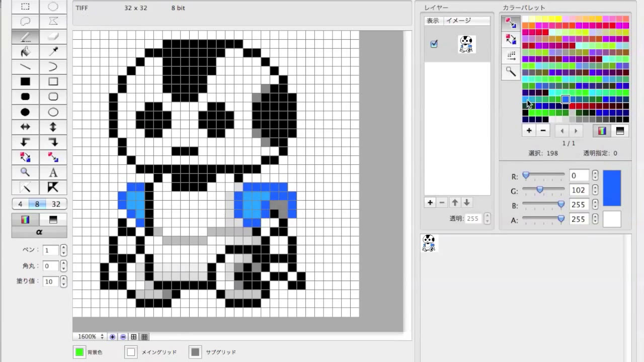644x362 pixels.
Task: Click the pen width stepper
Action: point(63,250)
